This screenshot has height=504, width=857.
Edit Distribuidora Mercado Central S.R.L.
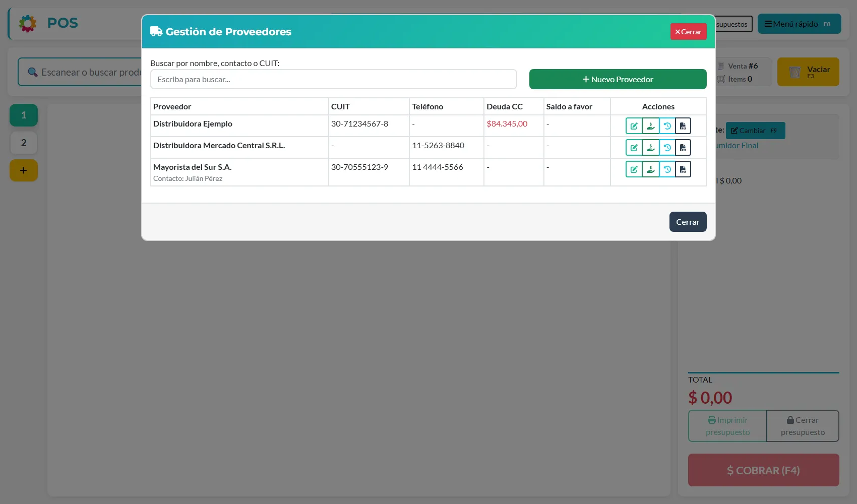click(x=634, y=148)
